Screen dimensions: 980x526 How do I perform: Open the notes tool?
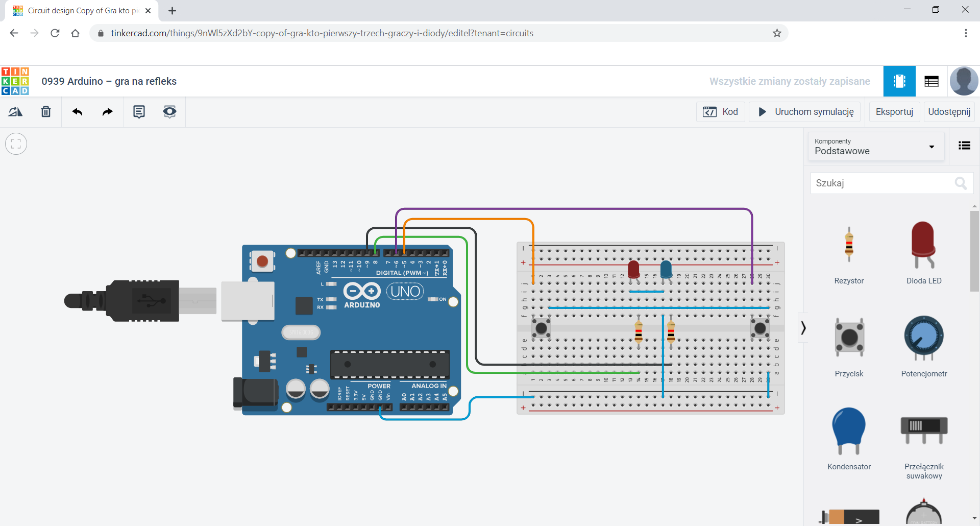139,112
